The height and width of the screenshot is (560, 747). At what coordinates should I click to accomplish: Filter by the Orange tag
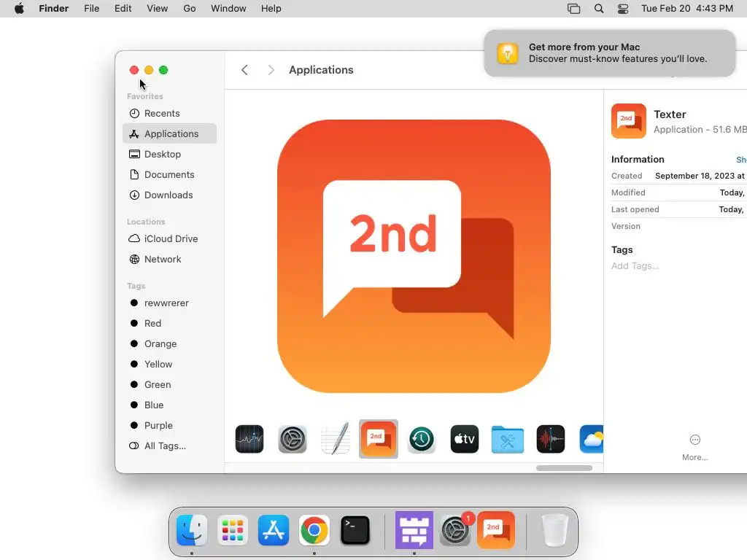(x=169, y=344)
